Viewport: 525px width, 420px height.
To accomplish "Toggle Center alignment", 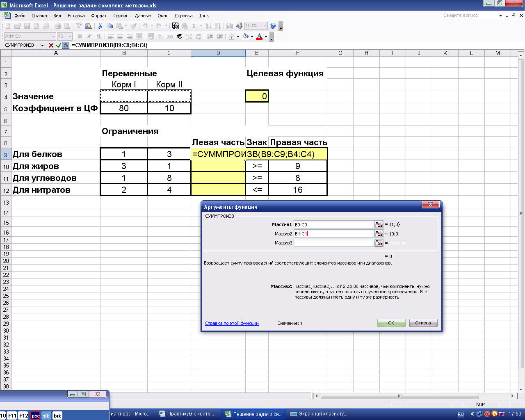I will [120, 37].
